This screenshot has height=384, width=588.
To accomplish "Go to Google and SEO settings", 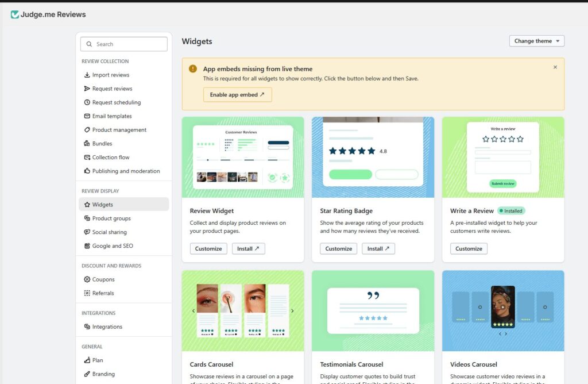I will point(113,246).
